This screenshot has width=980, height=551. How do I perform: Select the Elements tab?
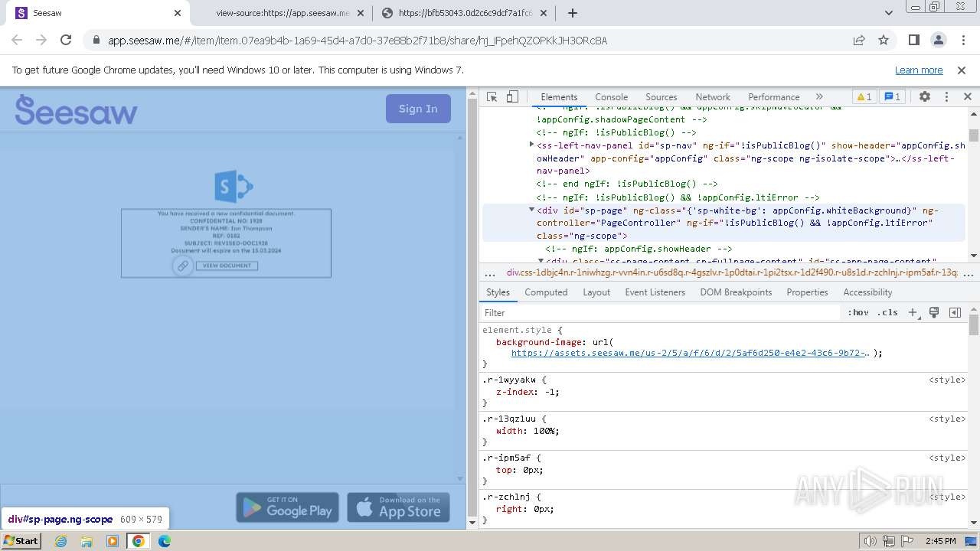(559, 97)
